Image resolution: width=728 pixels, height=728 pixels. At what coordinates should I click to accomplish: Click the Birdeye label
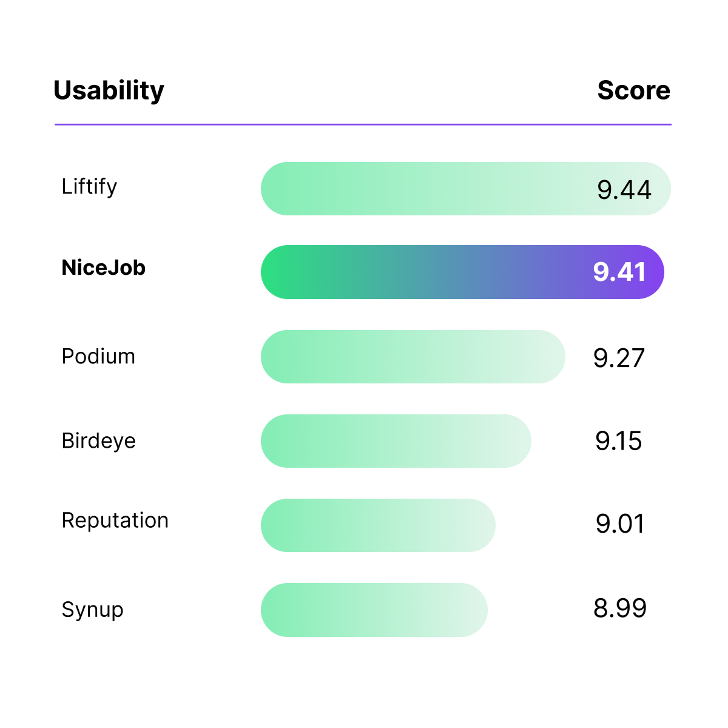(98, 441)
